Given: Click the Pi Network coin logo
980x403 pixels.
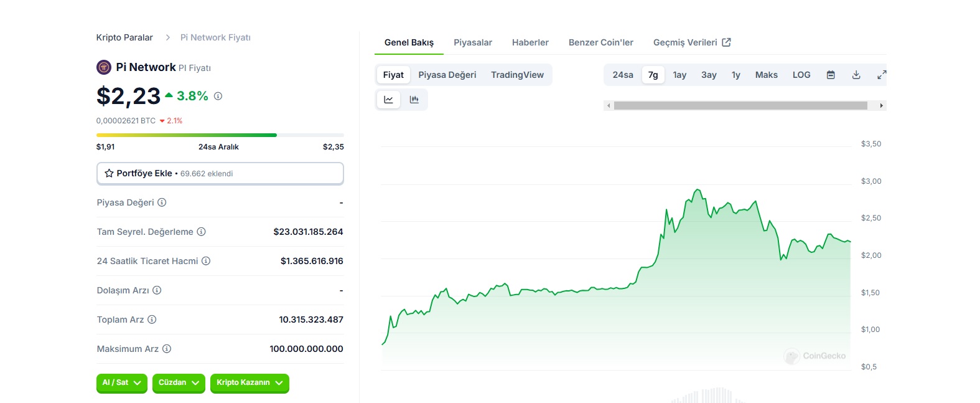Looking at the screenshot, I should 104,67.
